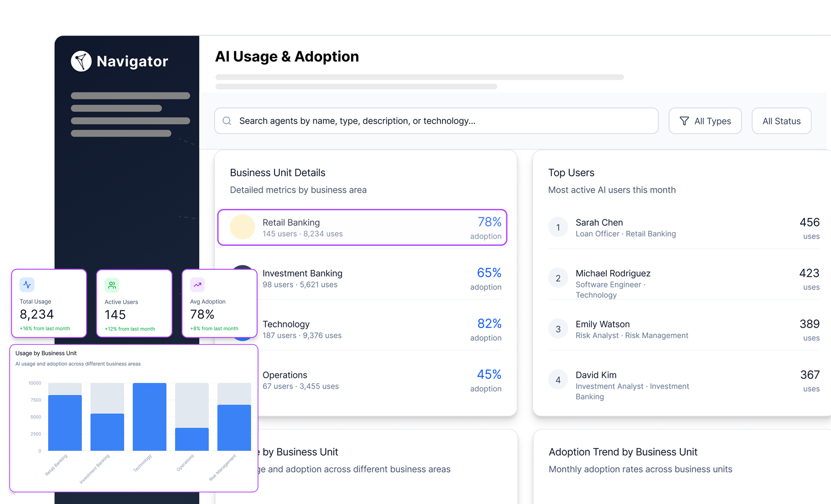Click Emily Watson's rank 3 badge
Image resolution: width=831 pixels, height=504 pixels.
click(x=558, y=329)
